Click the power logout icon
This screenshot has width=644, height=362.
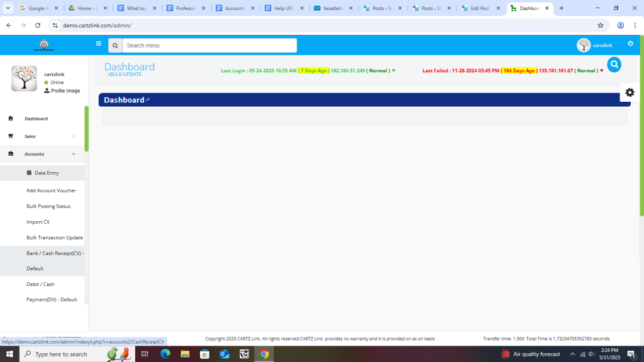pos(630,44)
